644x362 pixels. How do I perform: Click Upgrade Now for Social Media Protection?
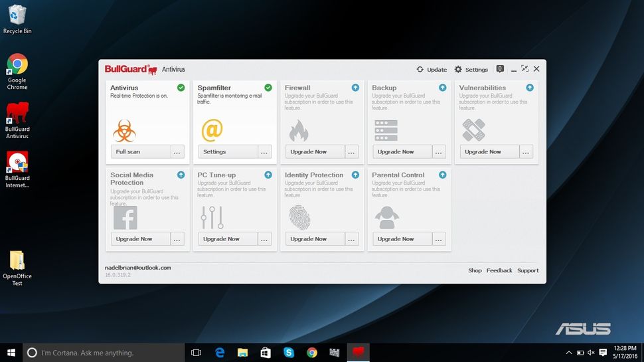(141, 238)
